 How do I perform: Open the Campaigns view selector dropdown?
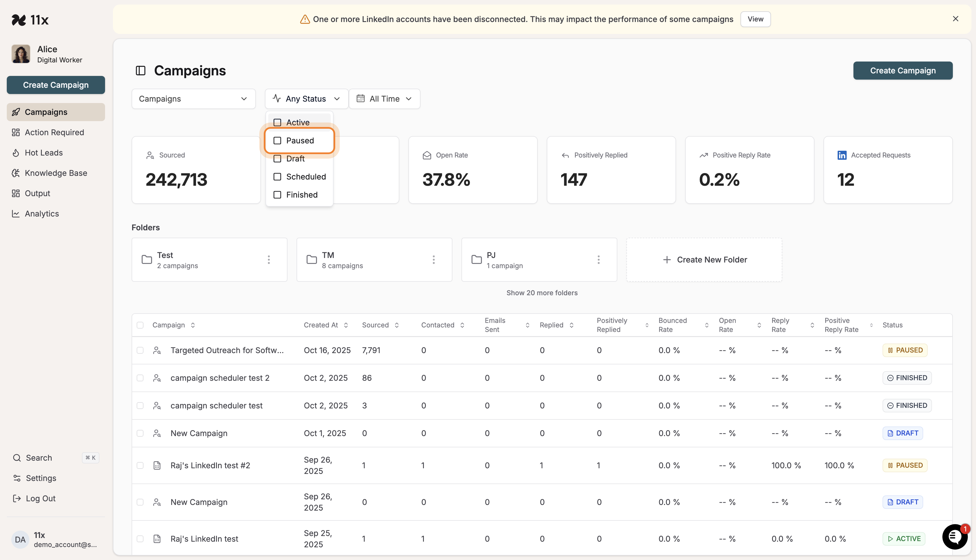(x=193, y=99)
